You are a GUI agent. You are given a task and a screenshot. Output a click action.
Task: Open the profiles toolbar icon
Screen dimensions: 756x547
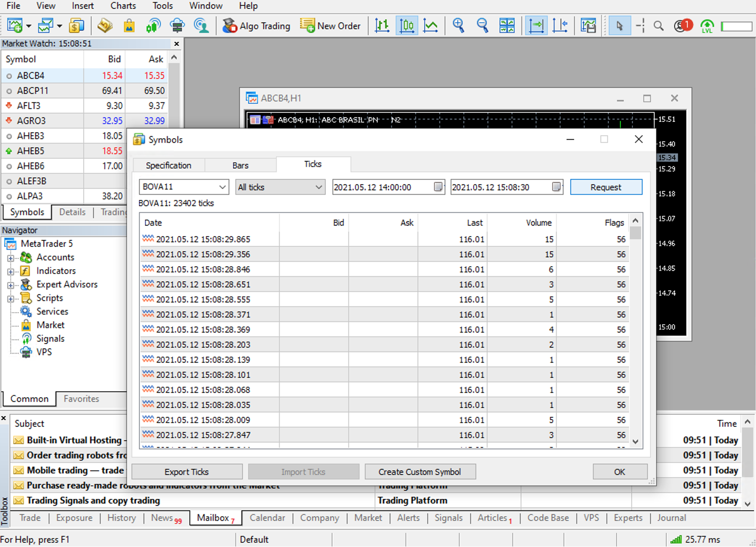(46, 26)
